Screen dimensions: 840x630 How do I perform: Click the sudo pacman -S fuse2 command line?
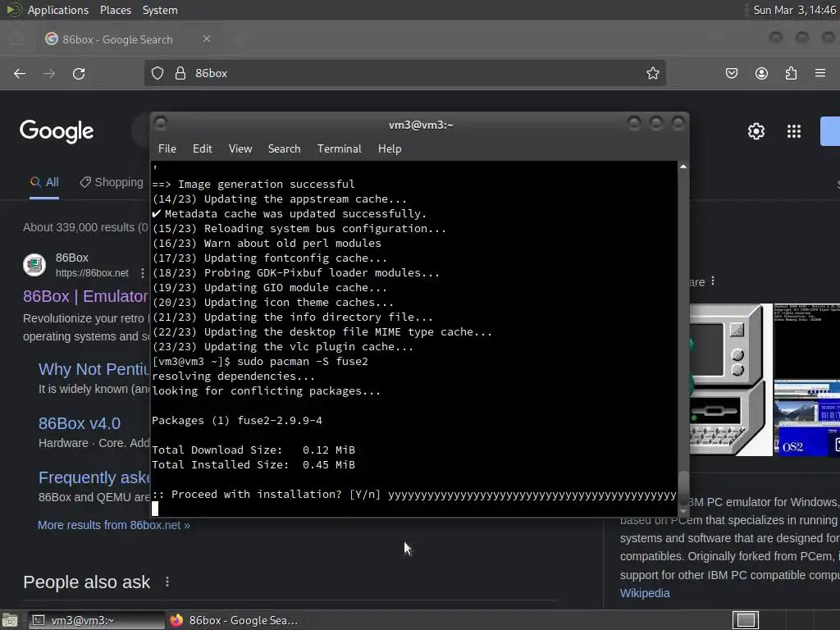tap(260, 362)
